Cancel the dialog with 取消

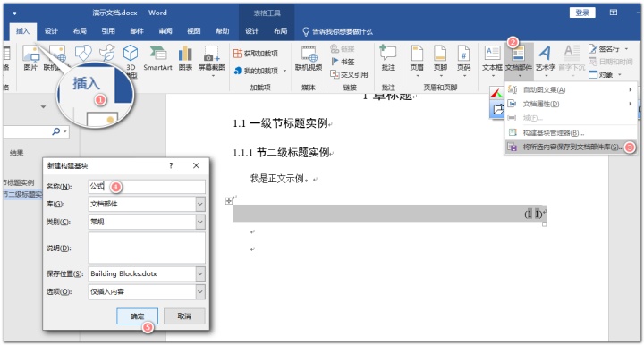pyautogui.click(x=184, y=316)
